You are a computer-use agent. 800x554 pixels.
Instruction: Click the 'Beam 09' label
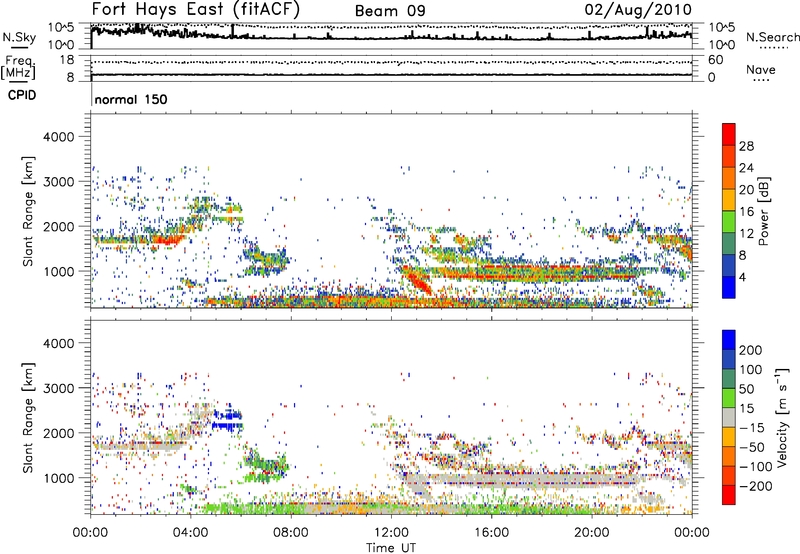(390, 11)
